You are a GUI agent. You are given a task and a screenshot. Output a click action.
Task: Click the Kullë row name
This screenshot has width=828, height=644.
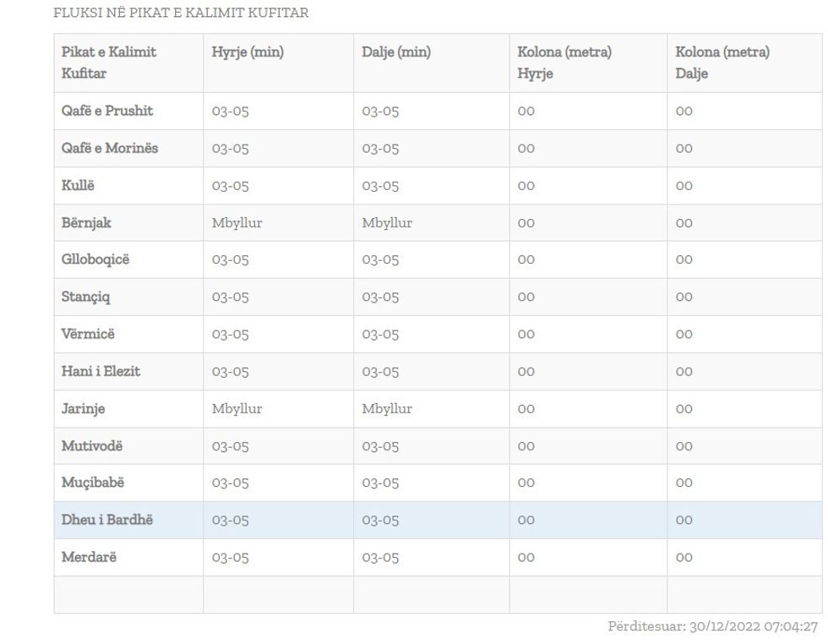79,186
